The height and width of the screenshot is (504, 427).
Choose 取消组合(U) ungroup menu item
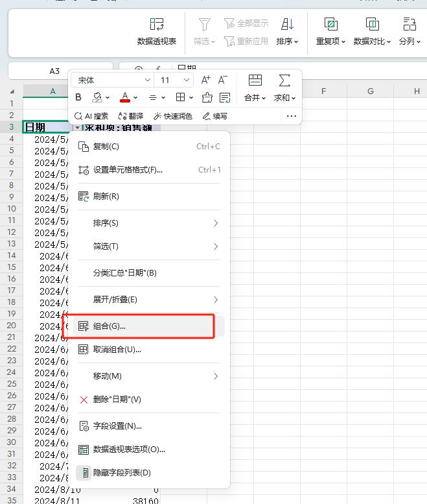pos(149,350)
